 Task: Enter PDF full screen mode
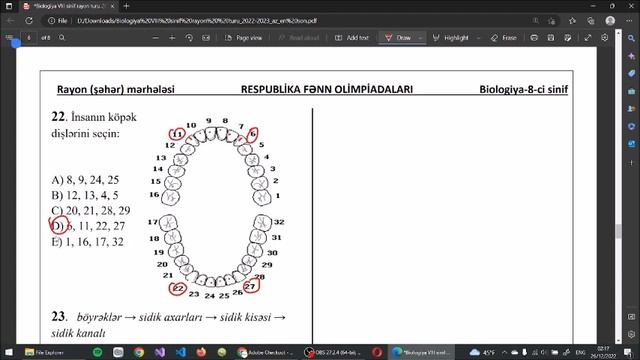[588, 38]
